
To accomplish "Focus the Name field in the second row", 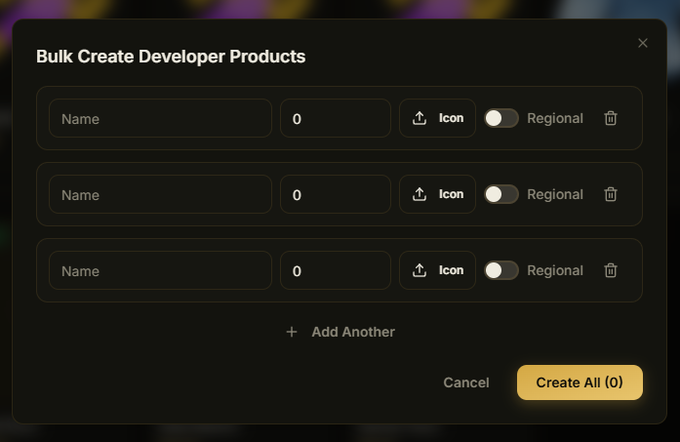I will coord(160,194).
